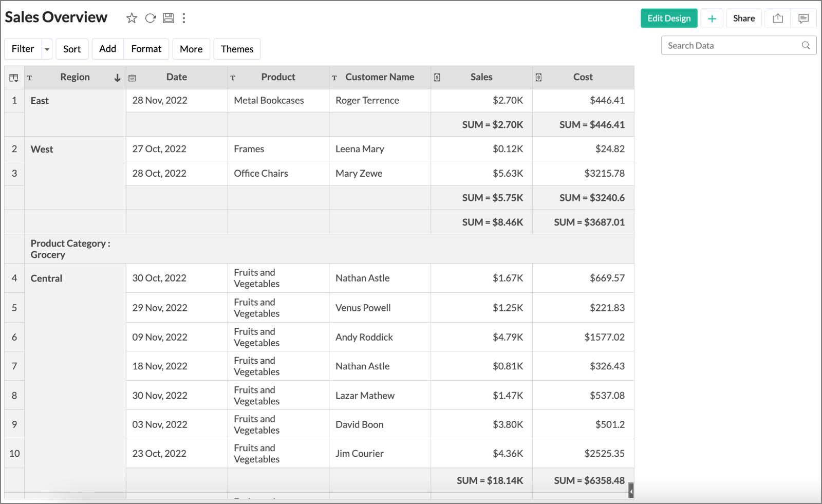The width and height of the screenshot is (822, 504).
Task: Click the Sort toolbar button
Action: tap(72, 49)
